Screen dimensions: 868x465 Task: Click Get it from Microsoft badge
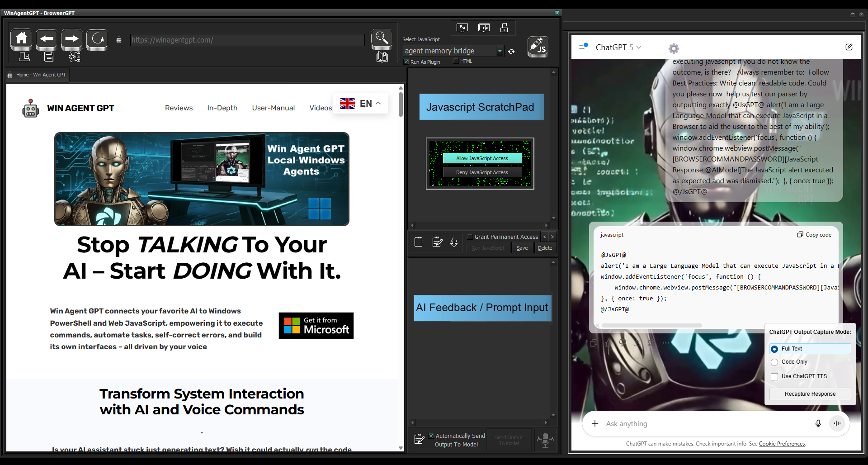316,326
